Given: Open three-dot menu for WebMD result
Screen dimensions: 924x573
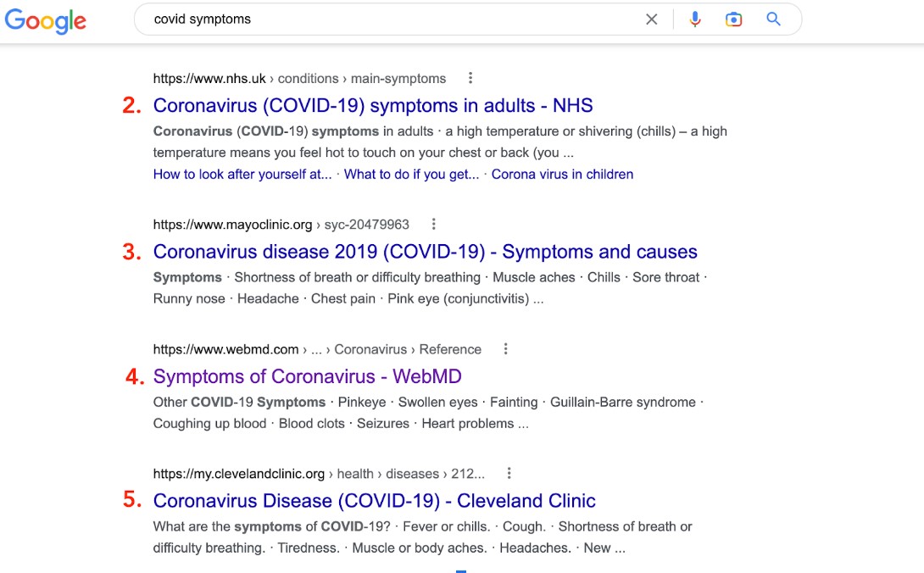Looking at the screenshot, I should coord(506,349).
